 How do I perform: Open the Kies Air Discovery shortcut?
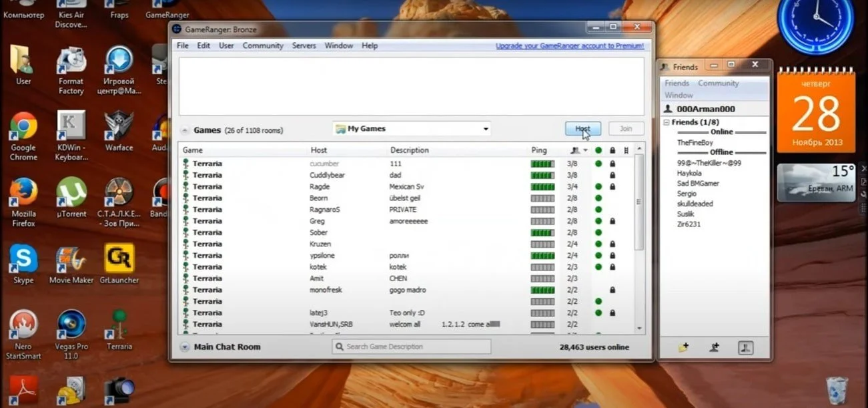[x=71, y=15]
